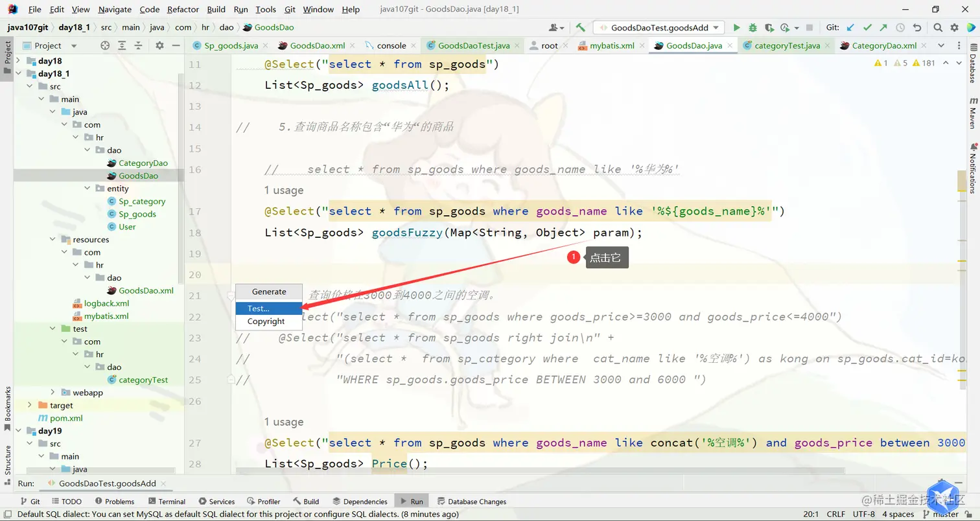Image resolution: width=980 pixels, height=521 pixels.
Task: Switch to the mybatis.xml editor tab
Action: click(611, 45)
